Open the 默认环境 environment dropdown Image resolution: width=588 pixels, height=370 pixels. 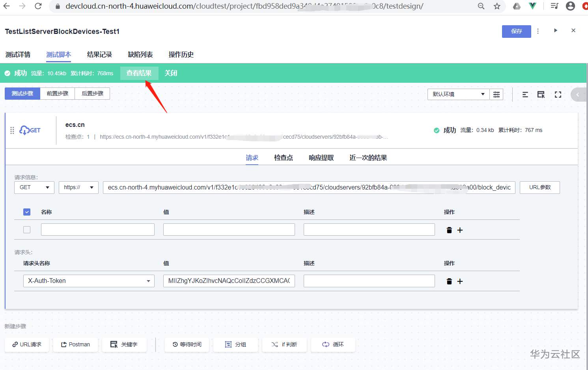pos(459,94)
